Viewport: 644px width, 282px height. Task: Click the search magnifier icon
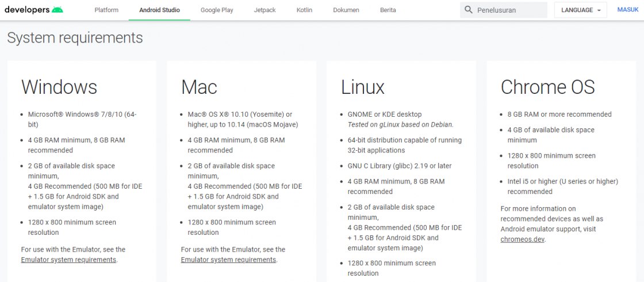click(468, 10)
